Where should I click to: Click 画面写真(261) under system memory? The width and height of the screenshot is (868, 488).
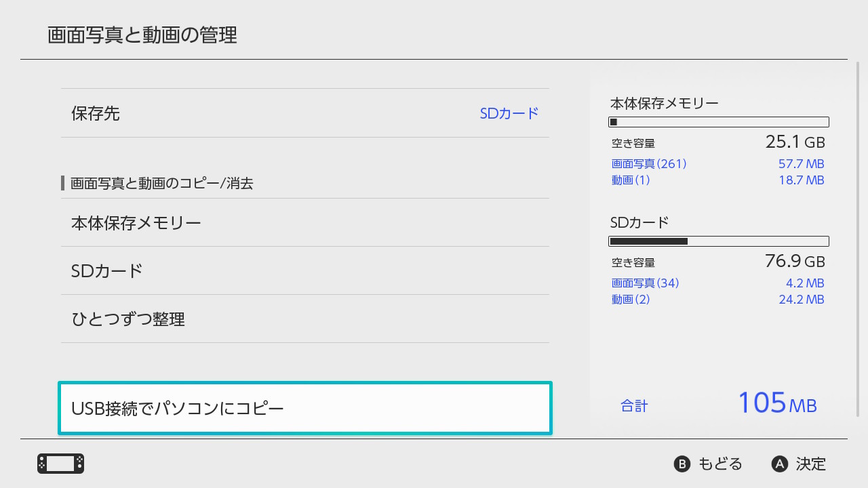tap(649, 163)
